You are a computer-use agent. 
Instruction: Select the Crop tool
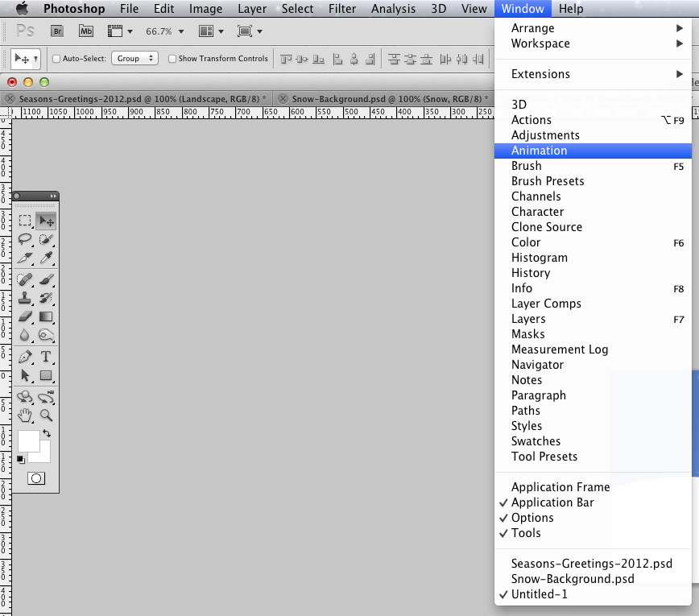pos(25,258)
